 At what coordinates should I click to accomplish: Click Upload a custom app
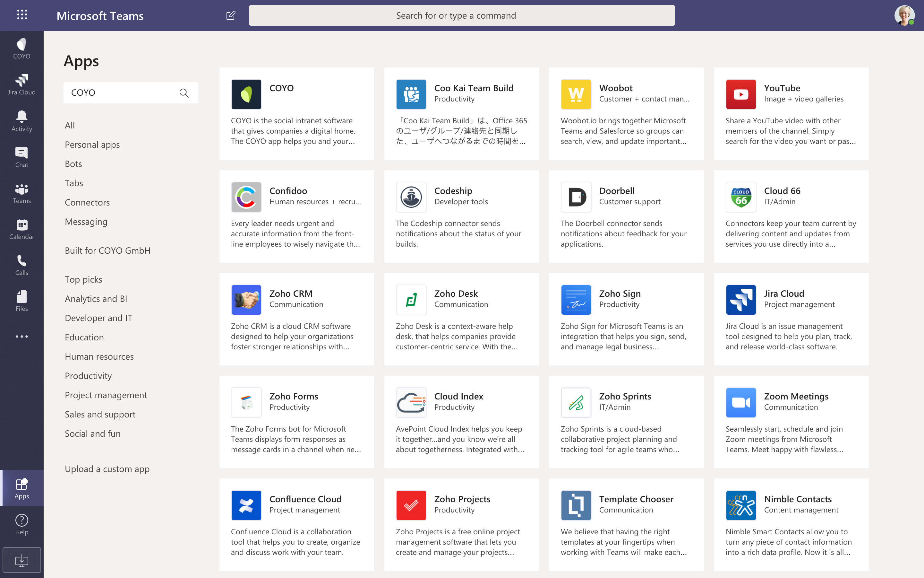107,469
